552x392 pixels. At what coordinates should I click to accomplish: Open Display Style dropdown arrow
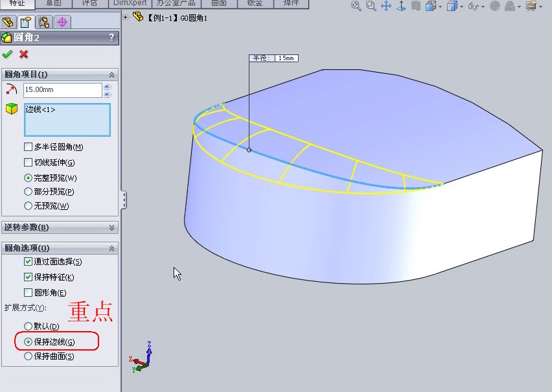pyautogui.click(x=461, y=6)
